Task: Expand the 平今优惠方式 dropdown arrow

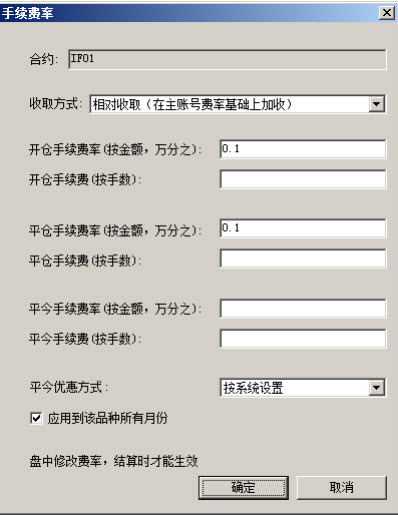Action: [377, 387]
